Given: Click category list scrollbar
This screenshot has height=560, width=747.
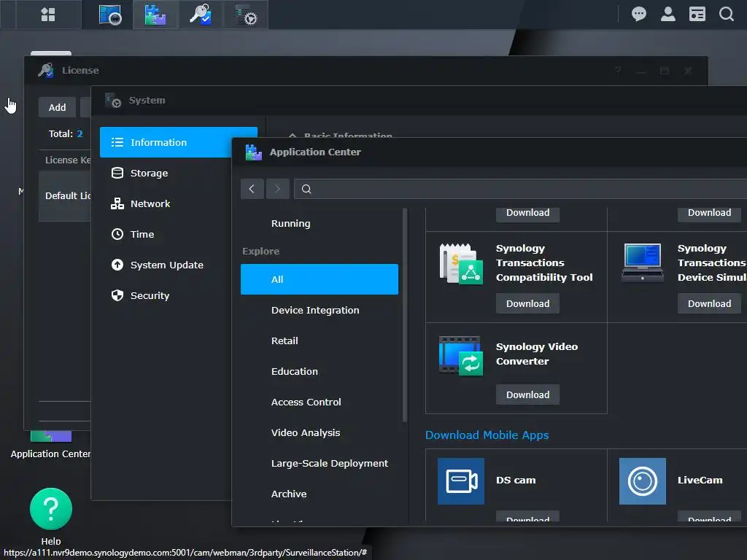Looking at the screenshot, I should click(x=405, y=315).
